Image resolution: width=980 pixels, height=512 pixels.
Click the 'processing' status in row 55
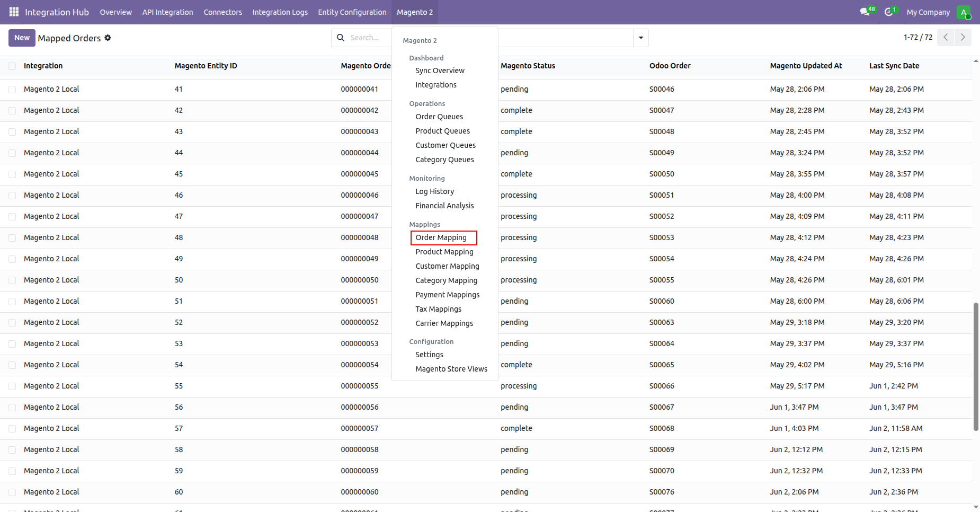519,386
